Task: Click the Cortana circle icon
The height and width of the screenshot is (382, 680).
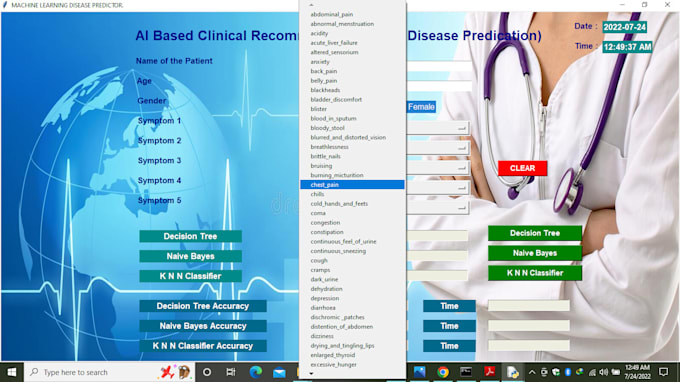Action: [207, 372]
